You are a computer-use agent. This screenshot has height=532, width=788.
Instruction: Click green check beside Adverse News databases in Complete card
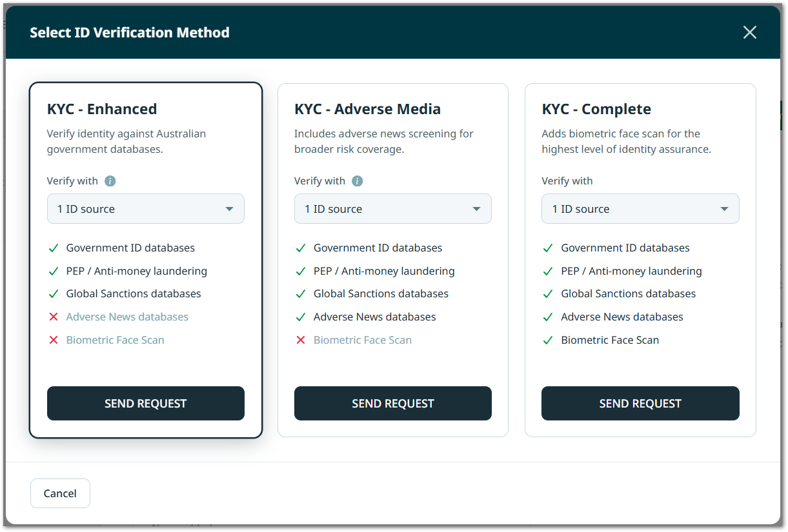click(548, 317)
